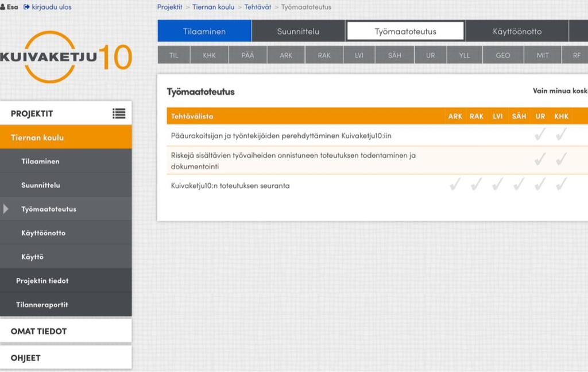Image resolution: width=588 pixels, height=372 pixels.
Task: Click the SÄH column header in task table
Action: [519, 116]
